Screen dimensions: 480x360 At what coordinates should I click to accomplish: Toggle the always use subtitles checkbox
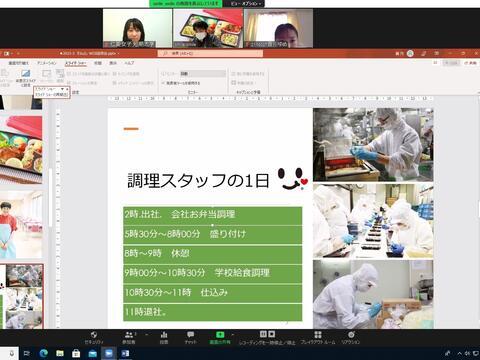click(x=234, y=73)
